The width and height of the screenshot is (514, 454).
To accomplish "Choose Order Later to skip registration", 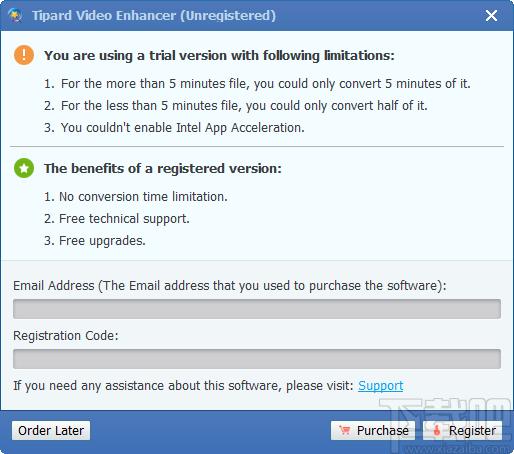I will coord(51,430).
